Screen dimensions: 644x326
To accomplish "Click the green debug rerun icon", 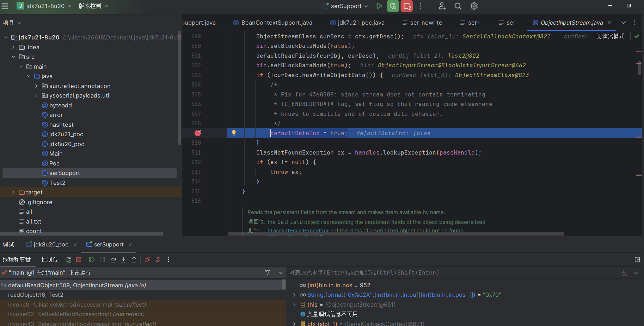I will click(x=393, y=6).
